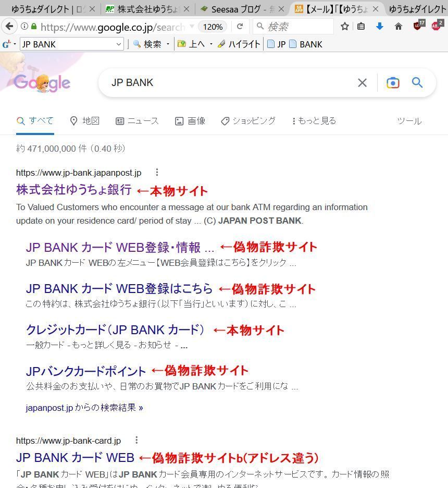Open dropdown arrow next to 検索 button
The image size is (448, 488).
(x=168, y=44)
